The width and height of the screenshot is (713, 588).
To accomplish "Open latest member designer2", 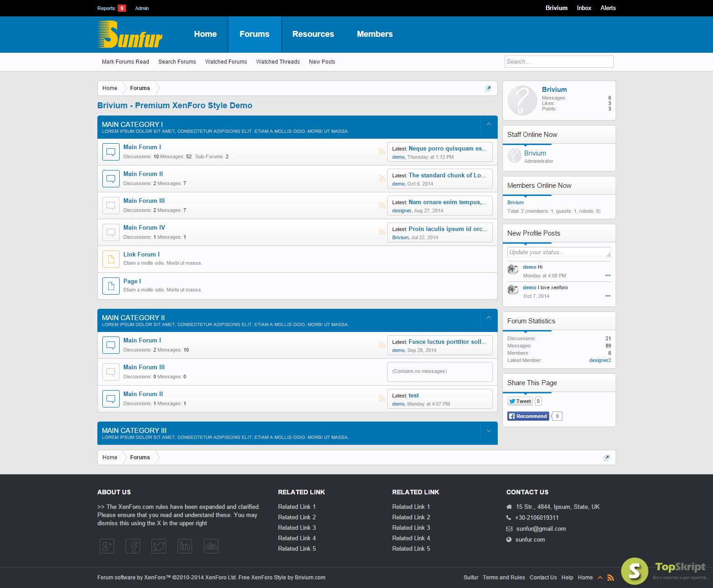I will (600, 360).
